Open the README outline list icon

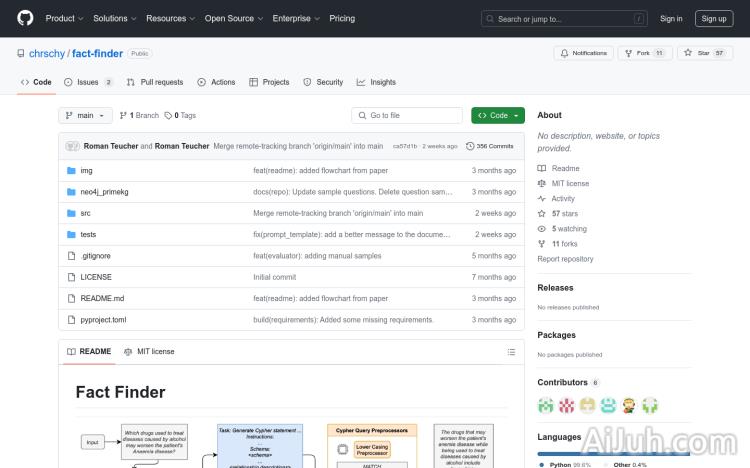point(511,352)
